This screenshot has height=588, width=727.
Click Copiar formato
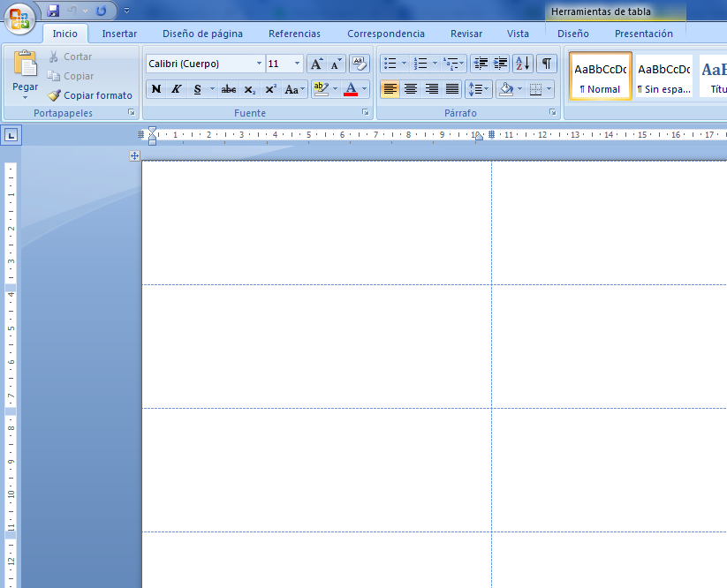[90, 95]
